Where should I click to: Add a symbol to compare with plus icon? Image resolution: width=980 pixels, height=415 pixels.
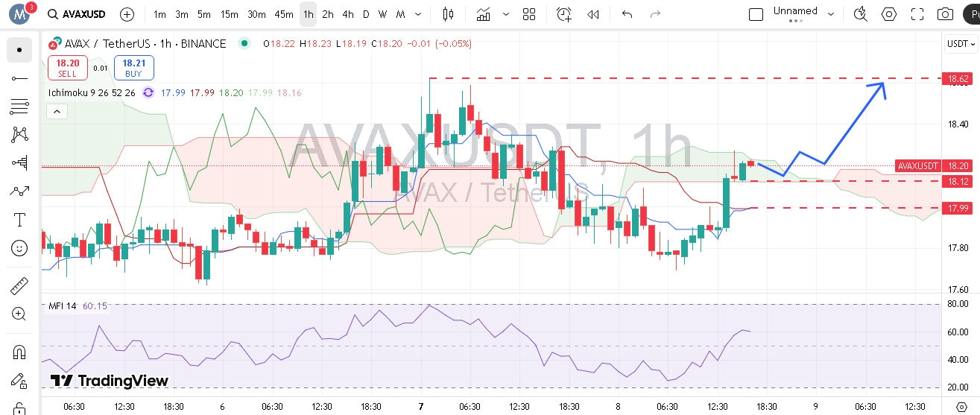pos(127,14)
